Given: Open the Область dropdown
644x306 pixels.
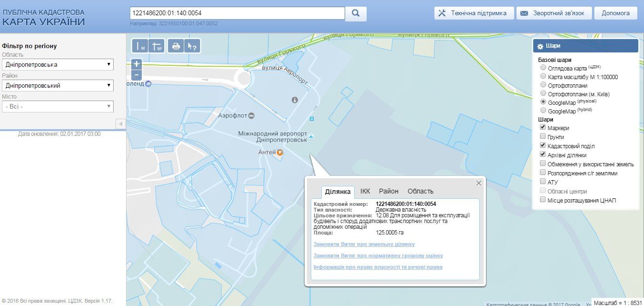Looking at the screenshot, I should click(58, 64).
